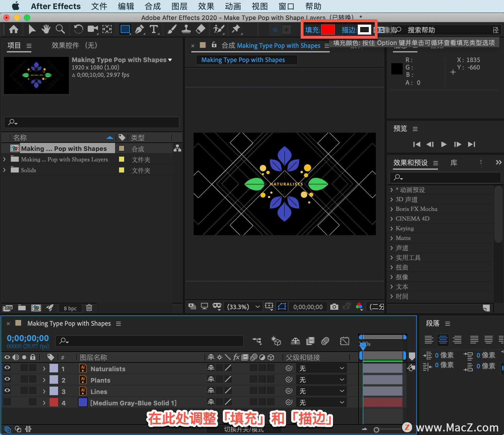Expand the Naturalists layer properties
Viewport: 504px width, 435px height.
point(44,368)
